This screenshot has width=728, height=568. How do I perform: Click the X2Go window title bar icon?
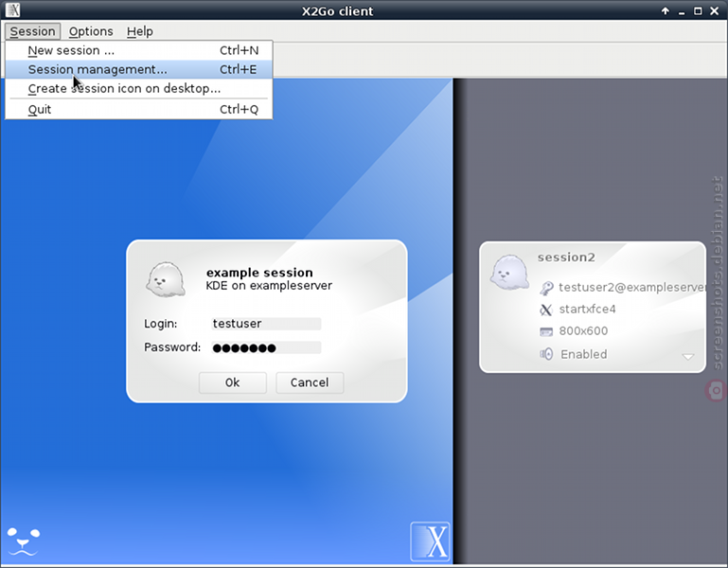coord(13,9)
